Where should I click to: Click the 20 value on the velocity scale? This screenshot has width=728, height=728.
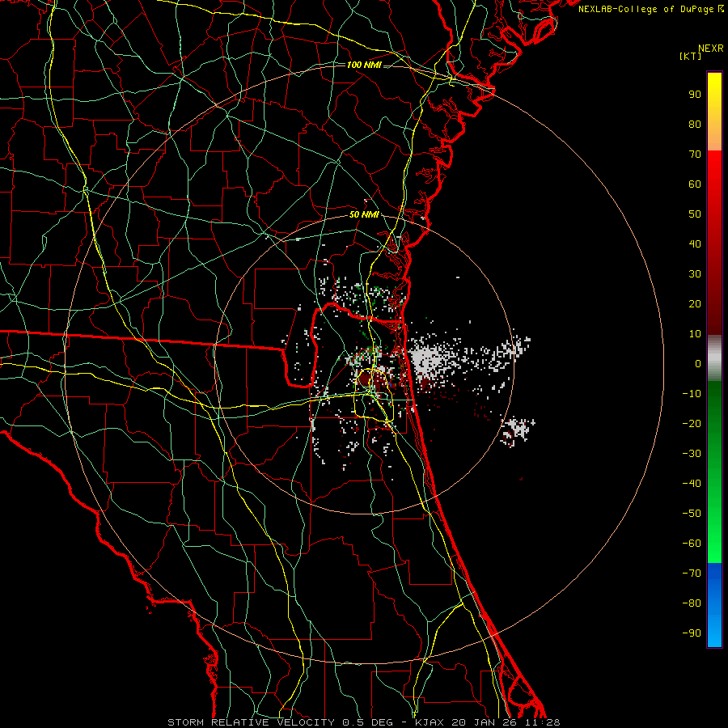[x=695, y=303]
